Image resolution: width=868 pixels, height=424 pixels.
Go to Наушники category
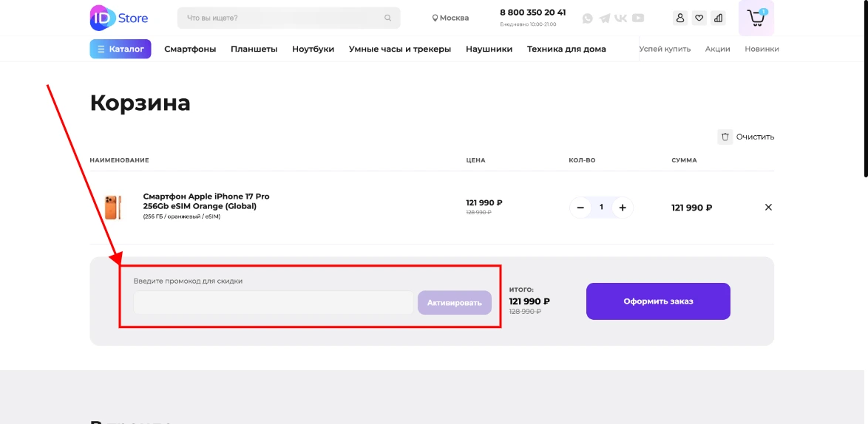pos(489,49)
